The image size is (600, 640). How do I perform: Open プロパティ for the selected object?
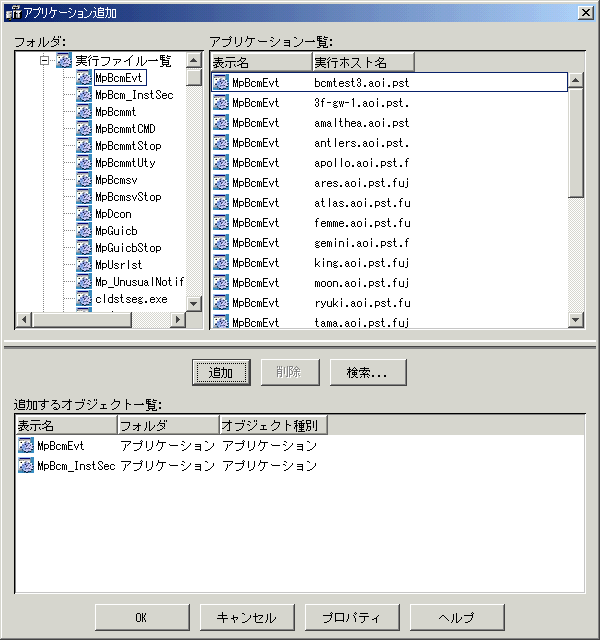pyautogui.click(x=352, y=618)
